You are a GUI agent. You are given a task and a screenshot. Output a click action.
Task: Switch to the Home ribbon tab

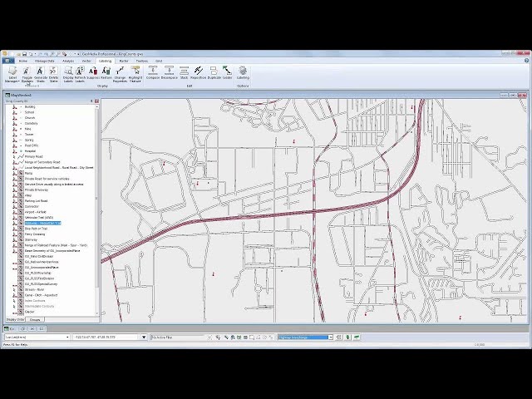[x=22, y=61]
